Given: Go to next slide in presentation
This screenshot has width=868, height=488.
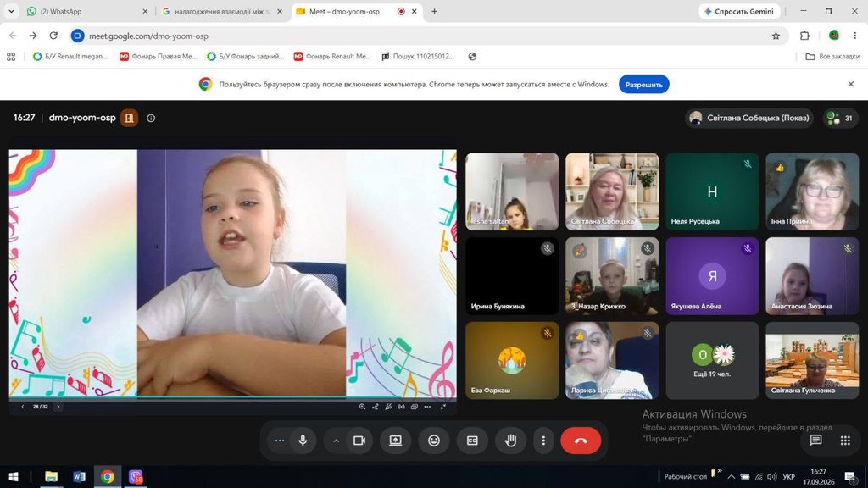Looking at the screenshot, I should [58, 407].
